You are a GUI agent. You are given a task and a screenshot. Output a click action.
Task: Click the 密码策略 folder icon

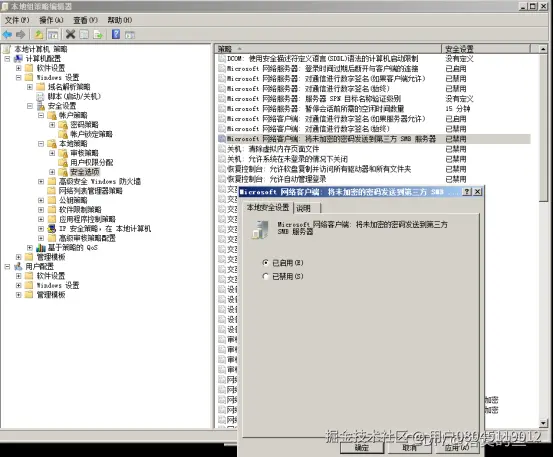[x=63, y=124]
